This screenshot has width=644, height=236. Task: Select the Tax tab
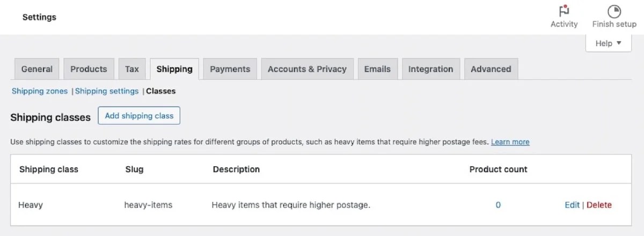click(x=132, y=69)
